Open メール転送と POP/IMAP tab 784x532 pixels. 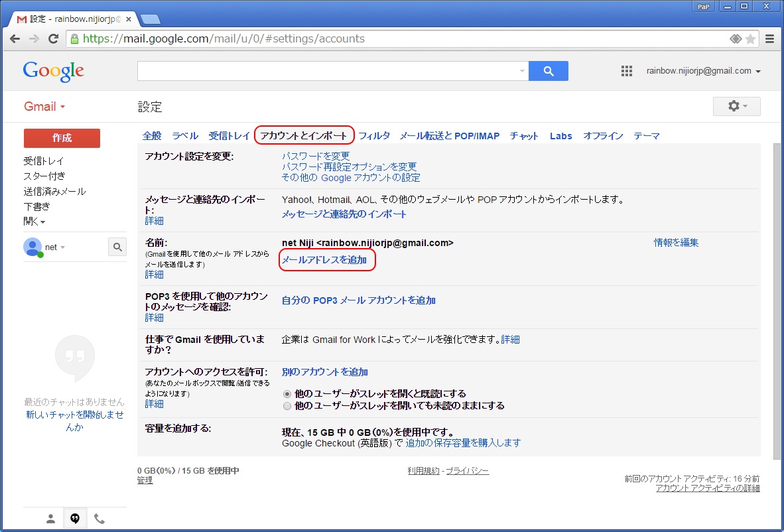point(450,136)
